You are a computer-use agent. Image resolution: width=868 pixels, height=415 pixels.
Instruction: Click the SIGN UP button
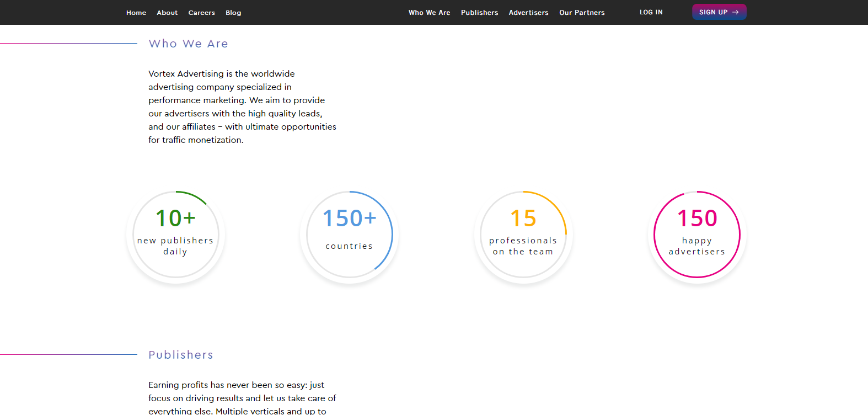click(719, 12)
